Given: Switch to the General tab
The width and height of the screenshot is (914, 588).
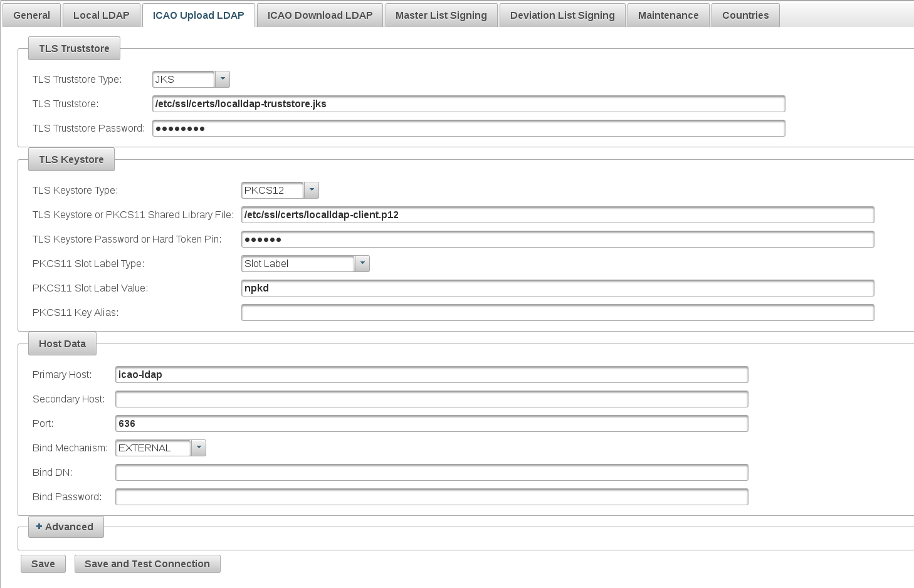Looking at the screenshot, I should 31,15.
